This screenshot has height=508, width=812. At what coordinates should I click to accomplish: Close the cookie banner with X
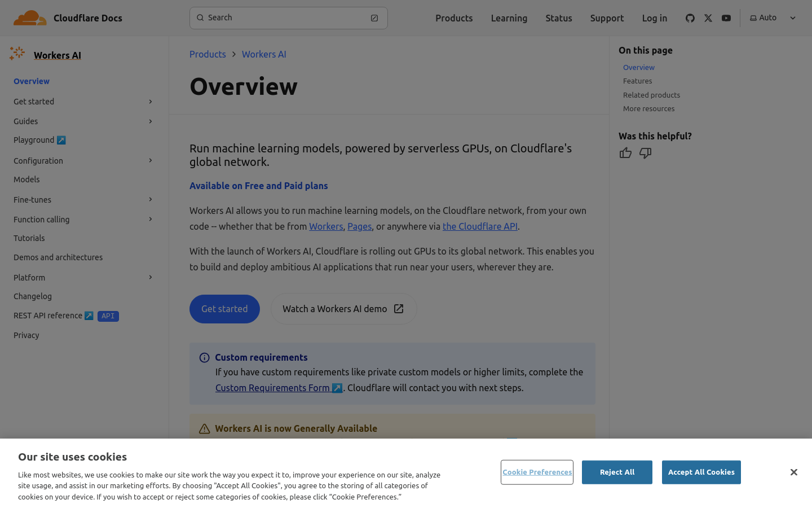click(793, 472)
